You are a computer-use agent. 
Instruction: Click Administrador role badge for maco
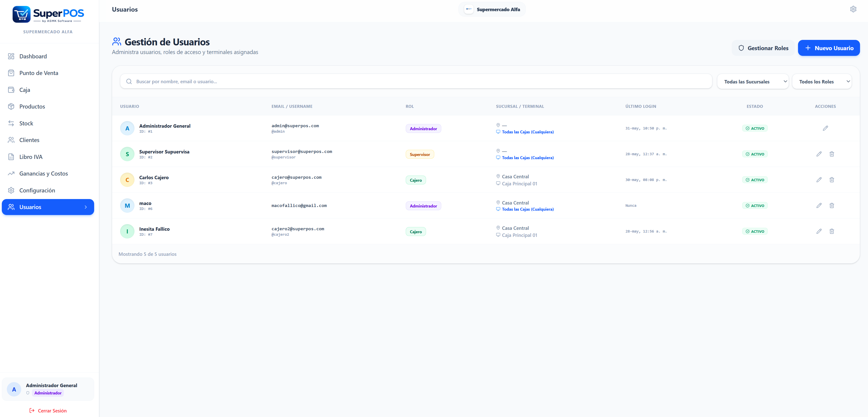423,206
